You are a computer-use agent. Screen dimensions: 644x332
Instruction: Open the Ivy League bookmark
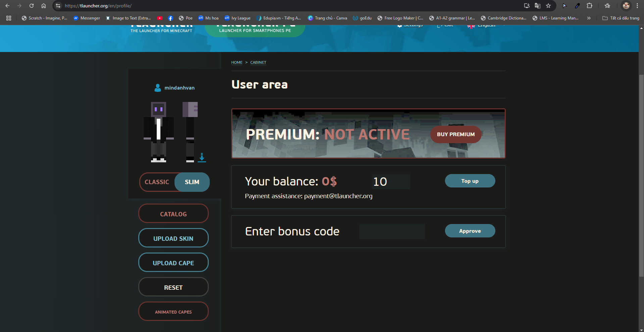click(237, 18)
